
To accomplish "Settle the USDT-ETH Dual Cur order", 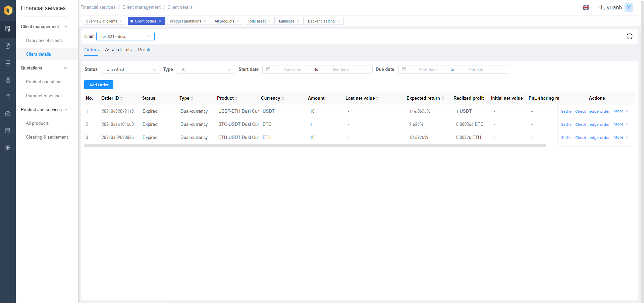I will tap(566, 111).
